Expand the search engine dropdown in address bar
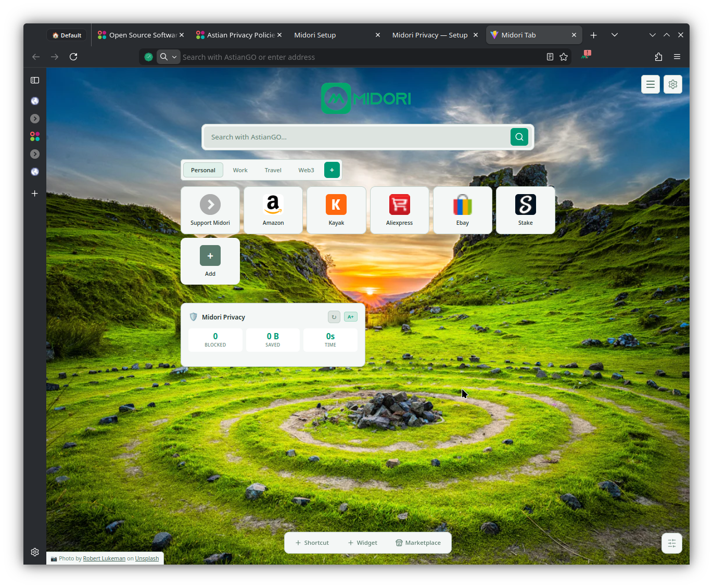The height and width of the screenshot is (588, 713). [x=169, y=57]
